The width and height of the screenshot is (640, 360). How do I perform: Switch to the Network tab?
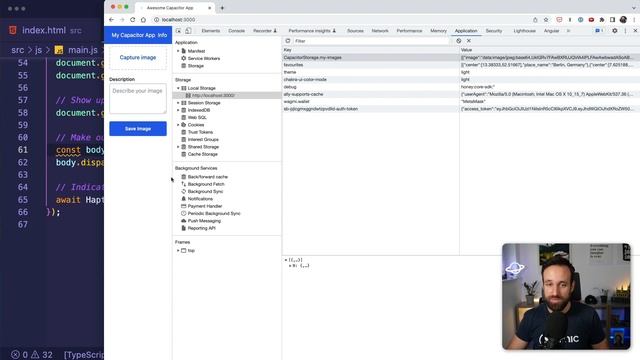pyautogui.click(x=380, y=31)
